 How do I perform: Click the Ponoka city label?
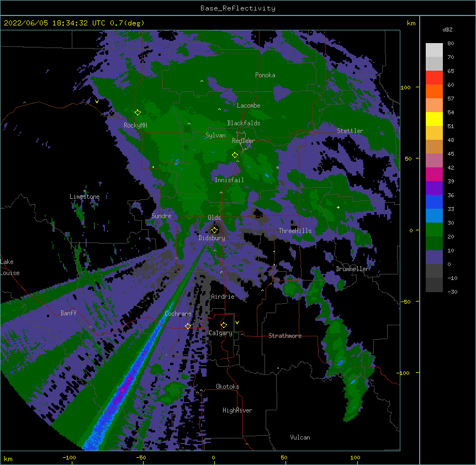tap(265, 75)
